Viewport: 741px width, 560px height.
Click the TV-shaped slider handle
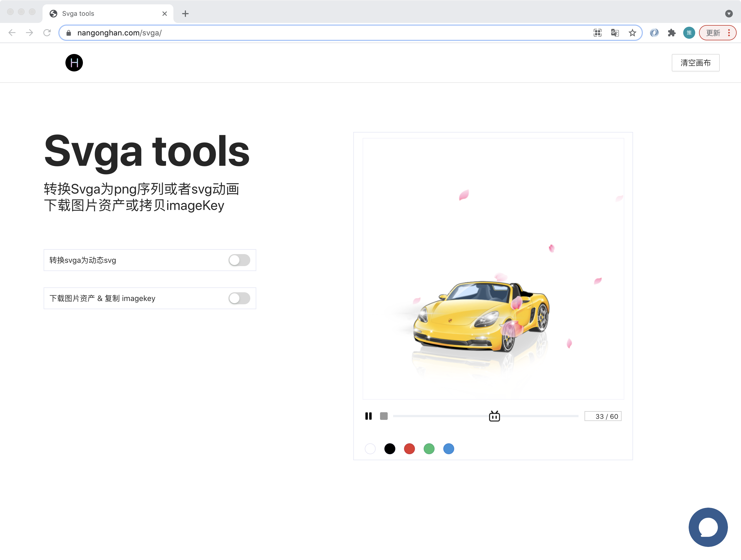(x=494, y=416)
